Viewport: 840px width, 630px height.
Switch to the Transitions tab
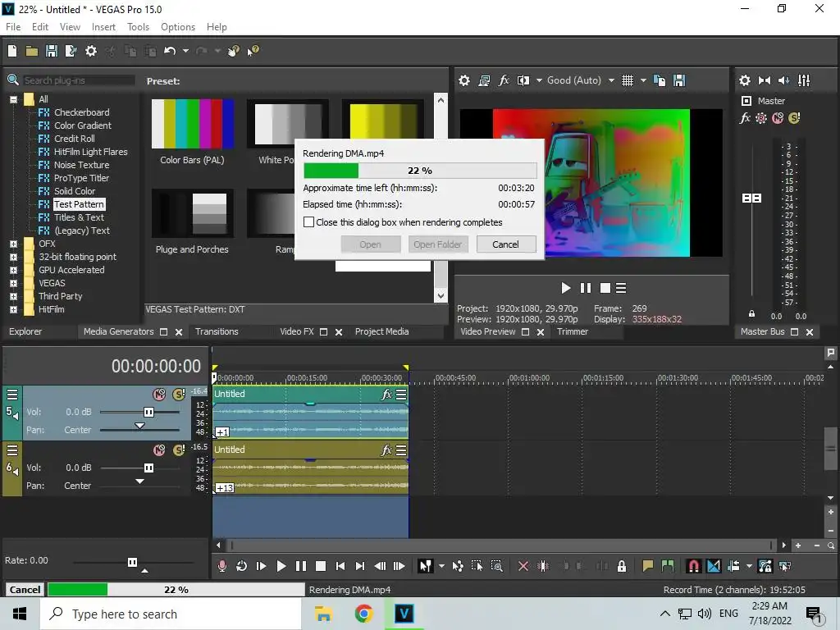click(x=217, y=331)
